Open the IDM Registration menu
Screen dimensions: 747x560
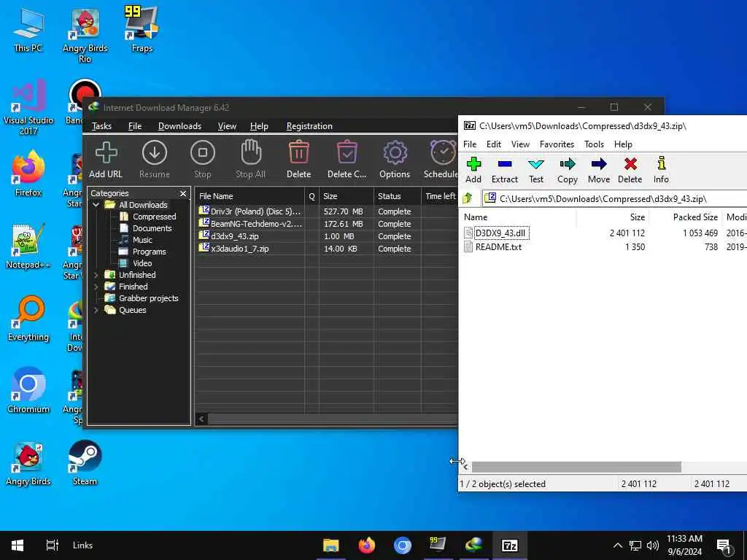click(x=309, y=126)
